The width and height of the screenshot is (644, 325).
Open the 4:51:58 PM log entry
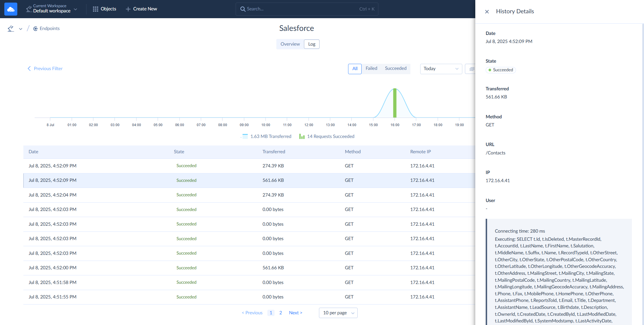[249, 283]
